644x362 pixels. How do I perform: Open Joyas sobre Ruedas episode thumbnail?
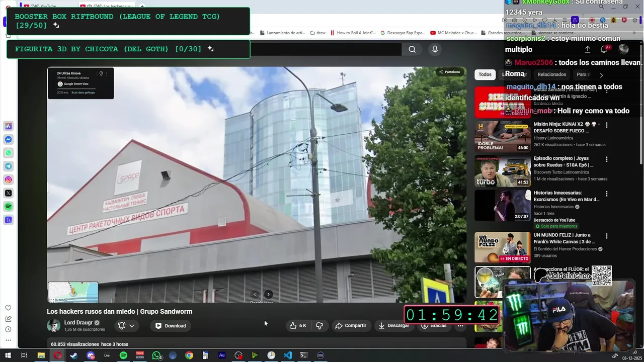click(x=503, y=171)
